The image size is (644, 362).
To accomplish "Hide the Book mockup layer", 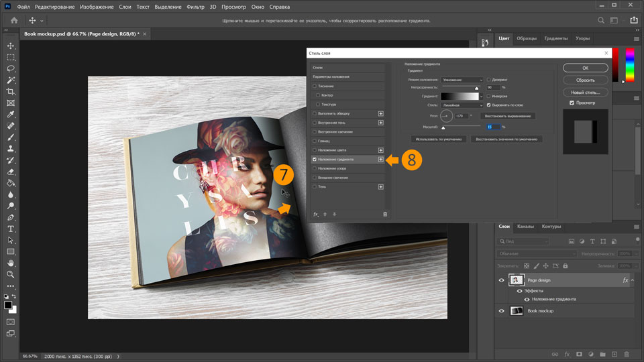I will tap(501, 311).
